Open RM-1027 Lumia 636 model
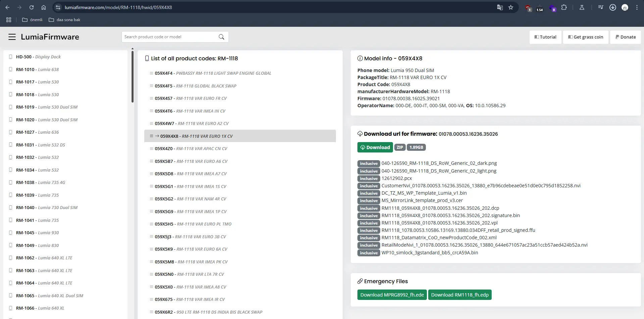Screen dimensions: 644x319 click(x=37, y=132)
